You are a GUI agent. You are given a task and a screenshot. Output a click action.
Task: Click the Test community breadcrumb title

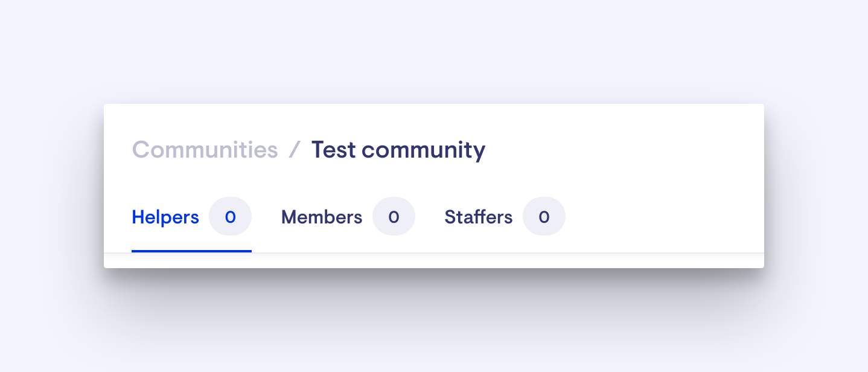(x=398, y=150)
